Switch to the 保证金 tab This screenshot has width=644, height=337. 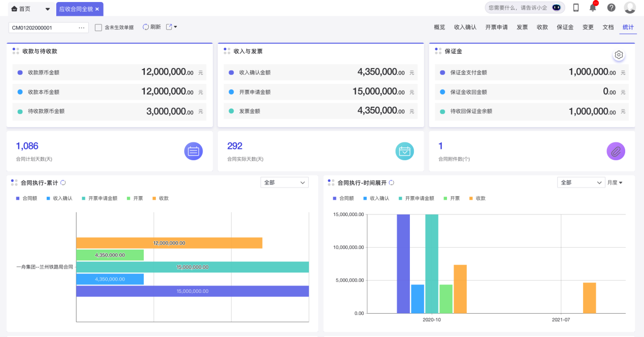tap(565, 27)
